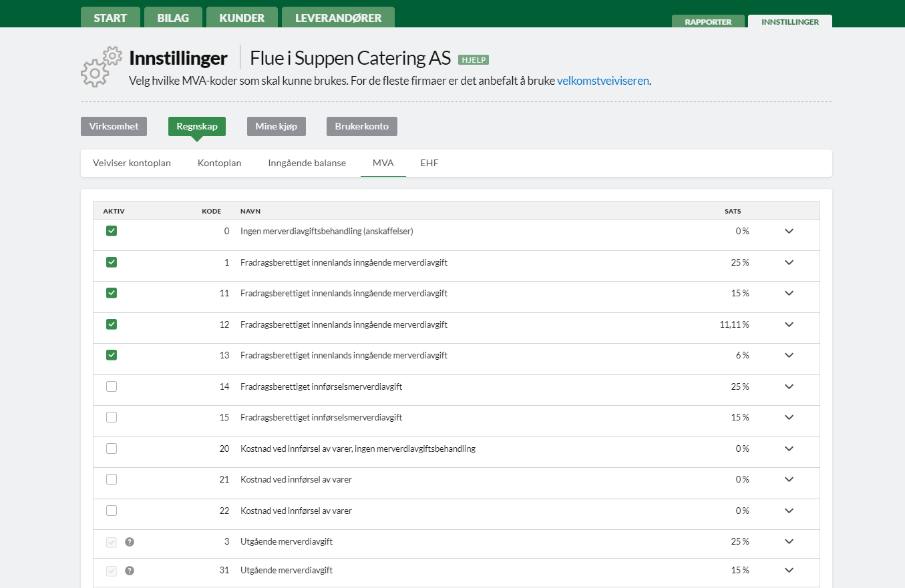Check the Aktiv checkbox for code 15
Image resolution: width=905 pixels, height=588 pixels.
(x=112, y=417)
